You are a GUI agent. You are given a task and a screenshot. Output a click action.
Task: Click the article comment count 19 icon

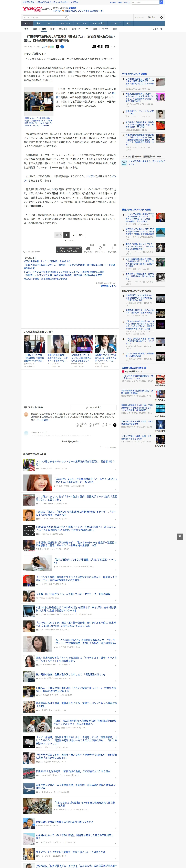pos(44,47)
